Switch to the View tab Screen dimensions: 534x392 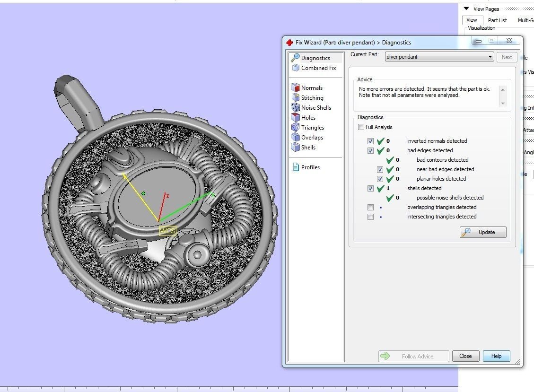[x=472, y=20]
